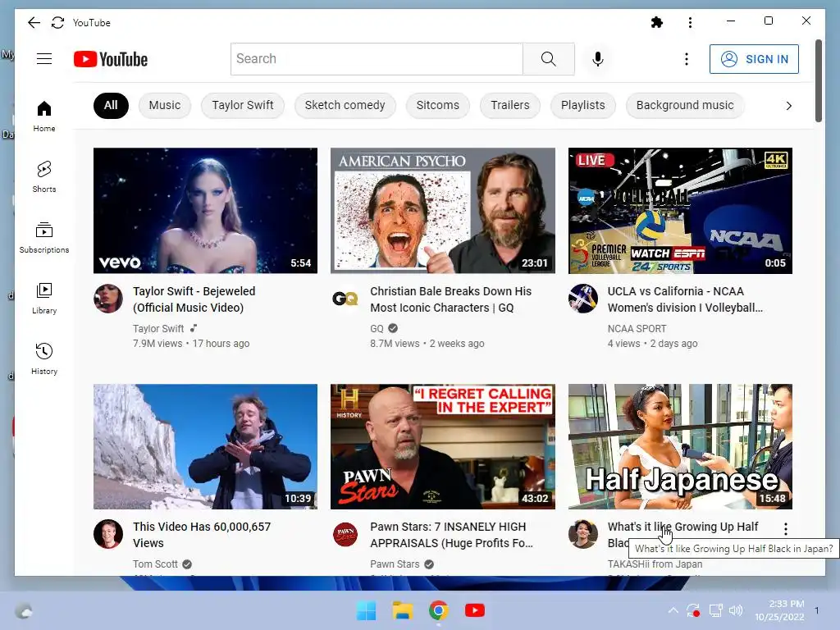
Task: Open UCLA vs California volleyball thumbnail
Action: (x=680, y=211)
